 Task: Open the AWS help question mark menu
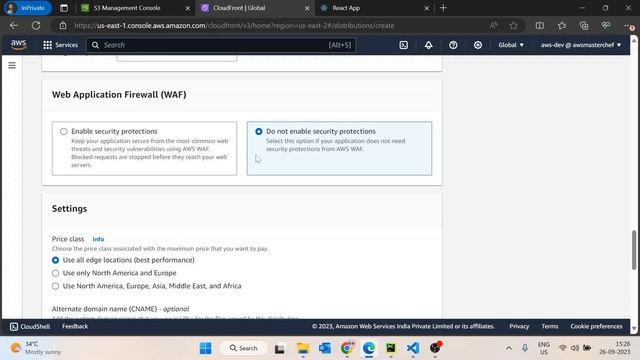click(x=453, y=45)
